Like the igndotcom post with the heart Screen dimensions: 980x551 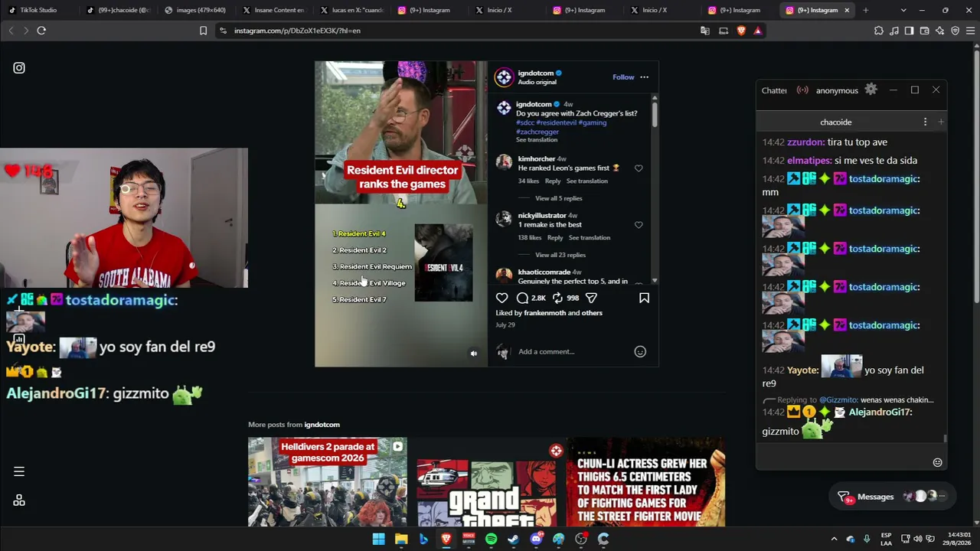point(501,298)
